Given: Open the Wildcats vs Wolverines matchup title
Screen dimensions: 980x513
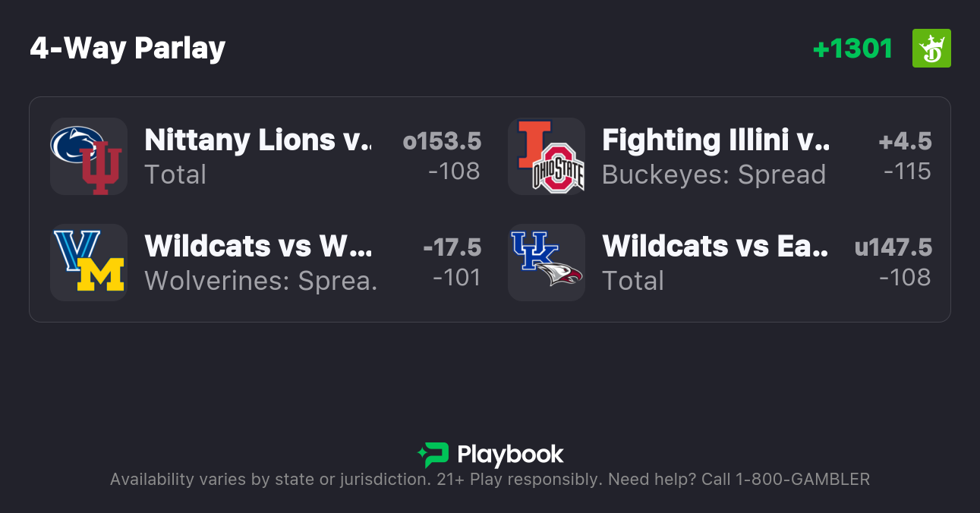Looking at the screenshot, I should [x=258, y=246].
